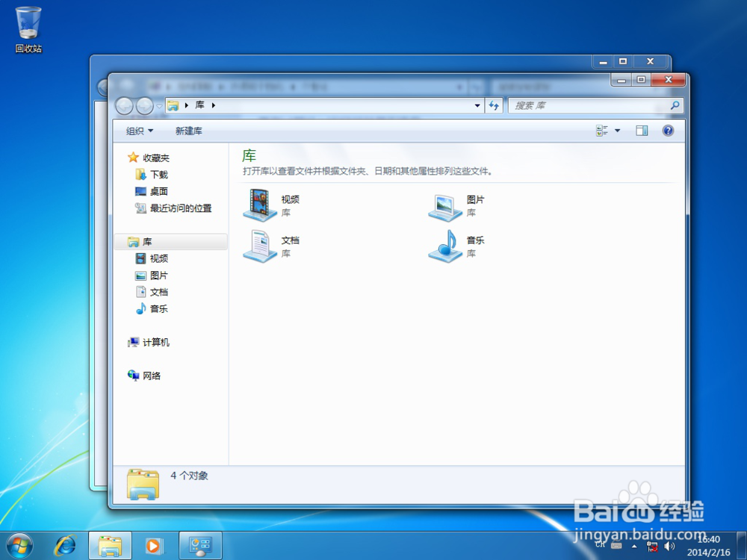Click the Control Panel taskbar icon
This screenshot has height=560, width=747.
[200, 546]
